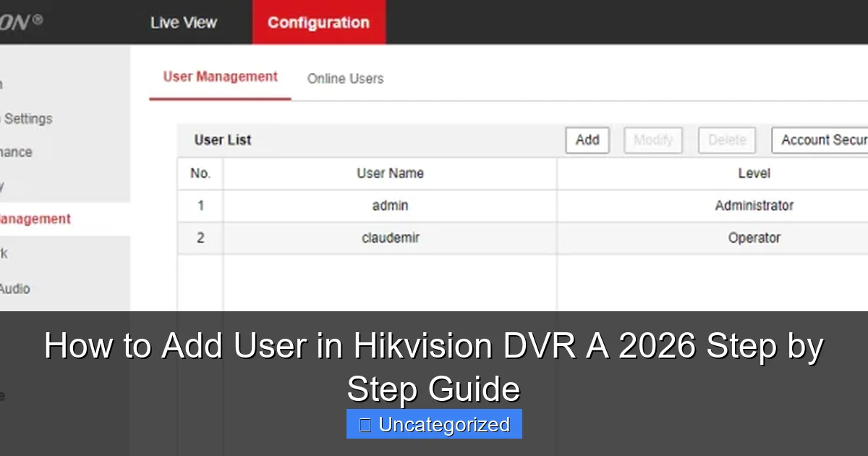Click the brand logo in the top corner
868x456 pixels.
(x=22, y=20)
